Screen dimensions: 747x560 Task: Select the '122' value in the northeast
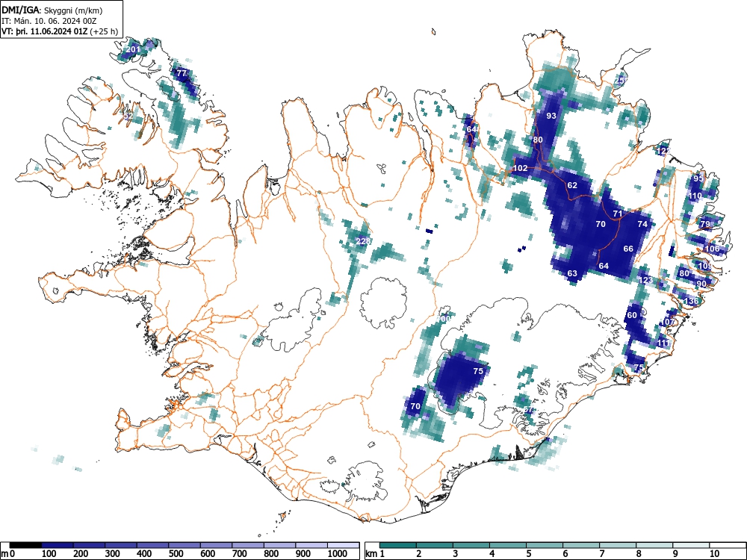tap(663, 151)
